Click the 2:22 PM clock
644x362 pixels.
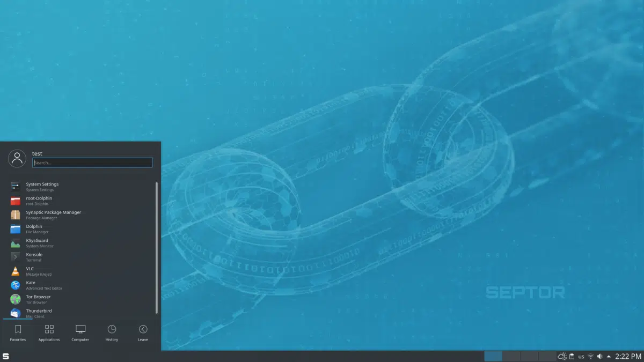point(628,356)
